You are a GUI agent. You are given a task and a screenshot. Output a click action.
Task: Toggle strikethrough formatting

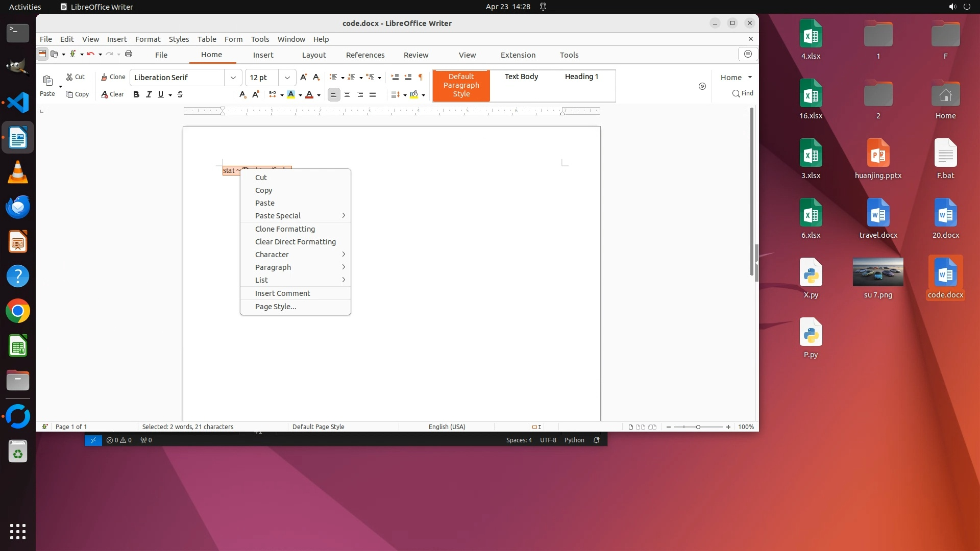[x=180, y=94]
